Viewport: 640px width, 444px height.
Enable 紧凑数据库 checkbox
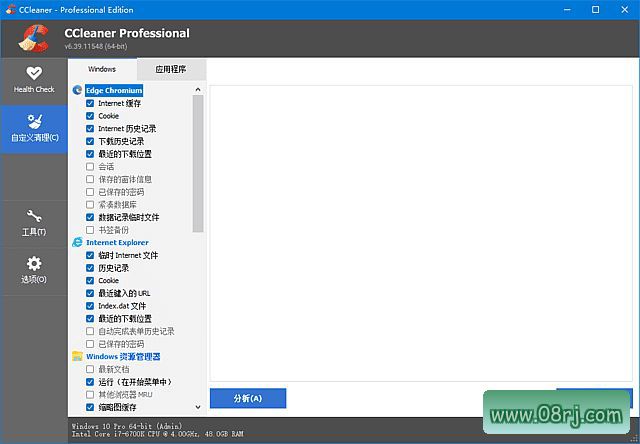pyautogui.click(x=90, y=204)
